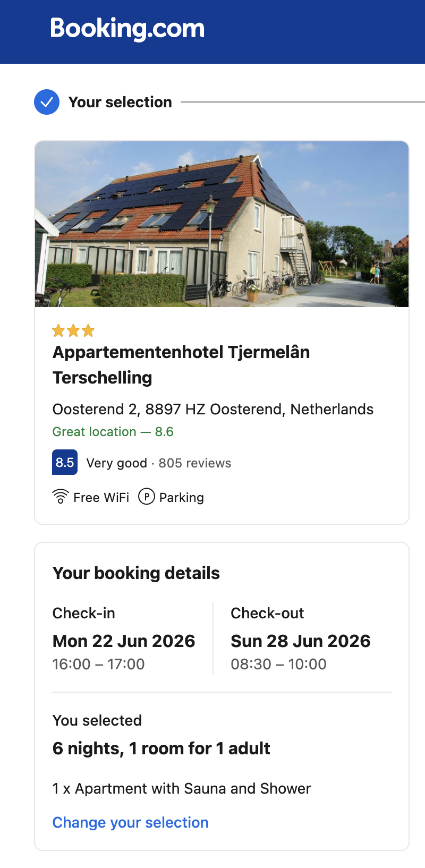The width and height of the screenshot is (425, 868).
Task: Click the Your booking details heading
Action: pos(136,573)
